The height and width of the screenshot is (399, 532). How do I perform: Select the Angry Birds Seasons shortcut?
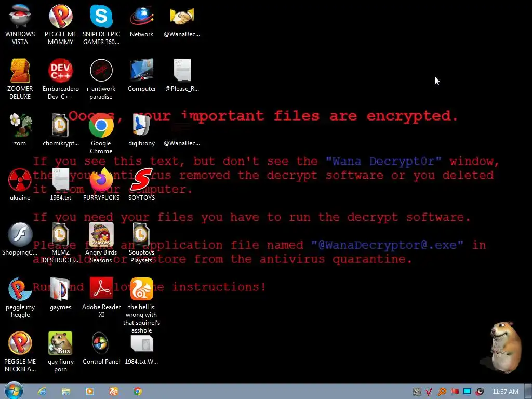[101, 243]
